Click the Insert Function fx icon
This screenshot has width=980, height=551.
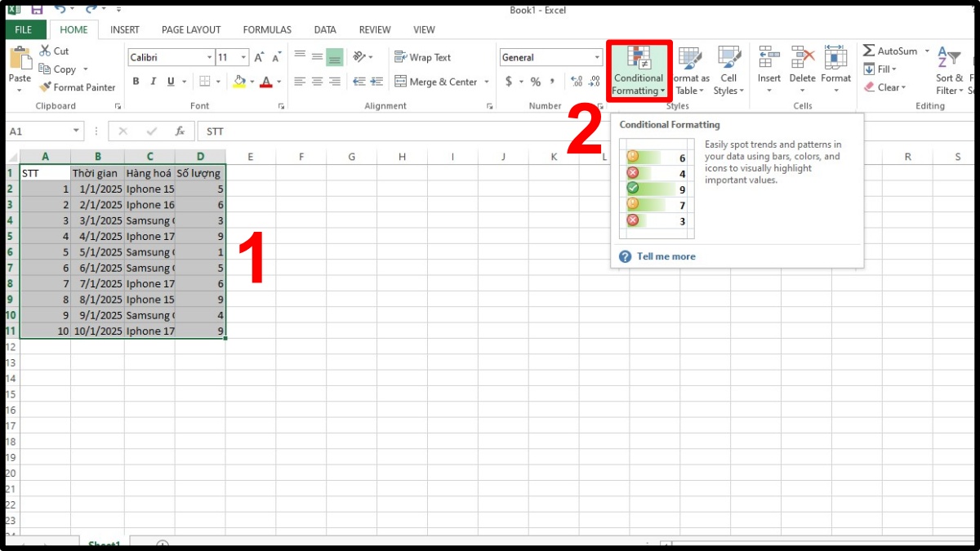180,131
